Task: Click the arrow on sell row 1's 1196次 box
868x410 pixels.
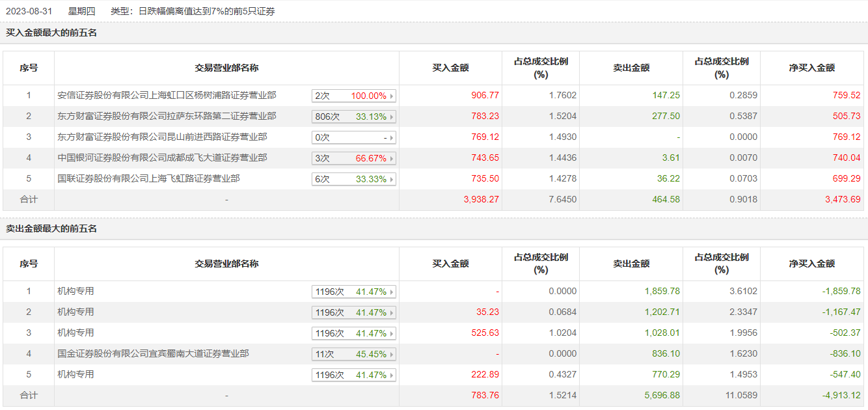Action: click(x=392, y=292)
